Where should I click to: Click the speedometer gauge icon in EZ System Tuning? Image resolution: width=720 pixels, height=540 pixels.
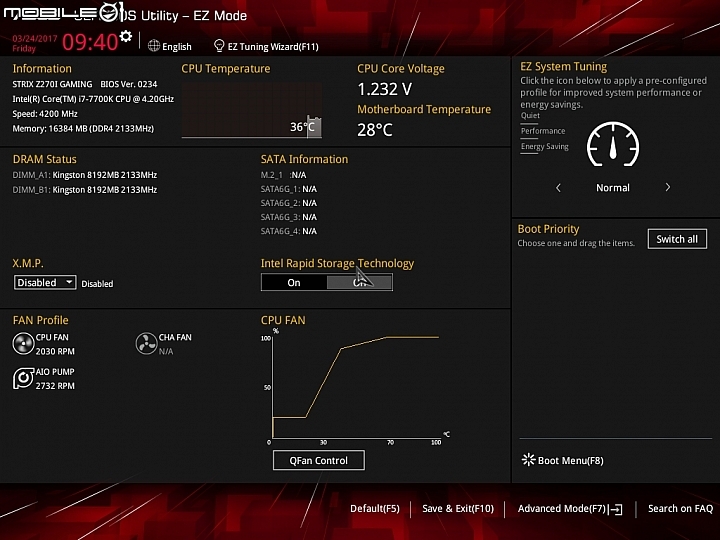tap(613, 144)
